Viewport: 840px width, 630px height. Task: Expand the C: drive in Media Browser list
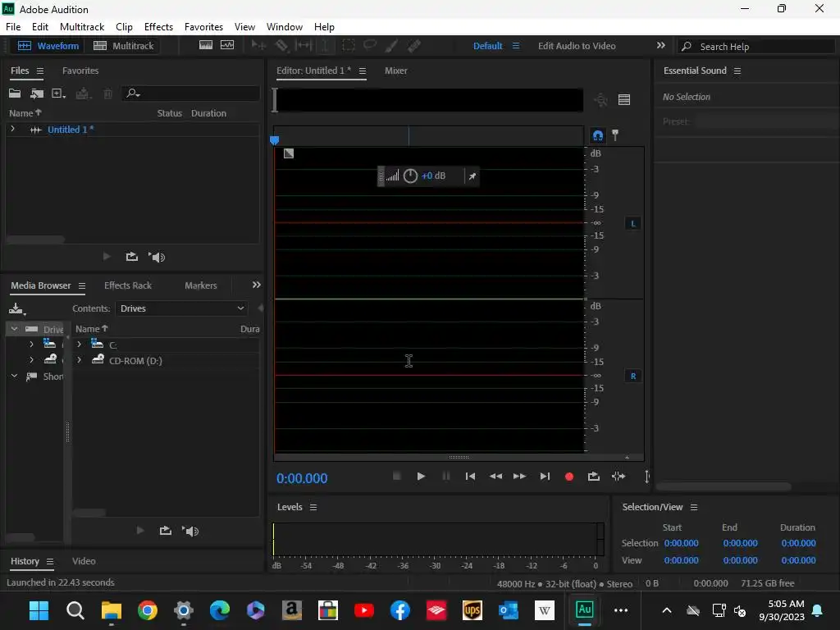(80, 344)
